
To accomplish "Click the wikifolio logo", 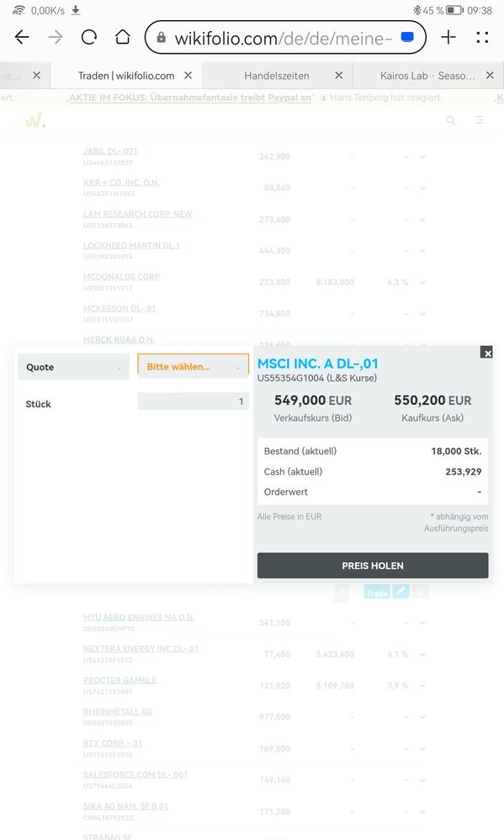I will point(35,120).
